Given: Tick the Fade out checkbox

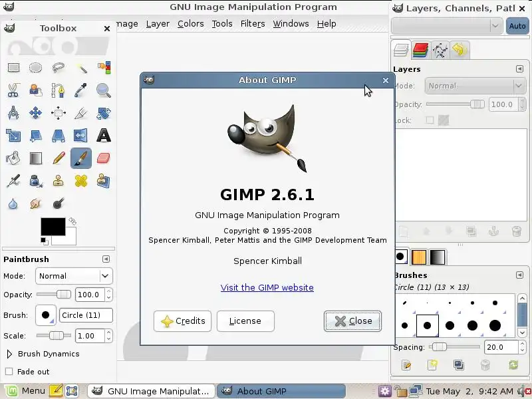Looking at the screenshot, I should [x=9, y=372].
